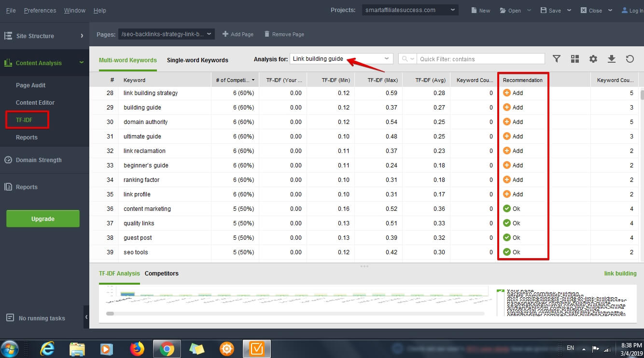Open the Help menu
Viewport: 644px width, 358px height.
[x=100, y=10]
